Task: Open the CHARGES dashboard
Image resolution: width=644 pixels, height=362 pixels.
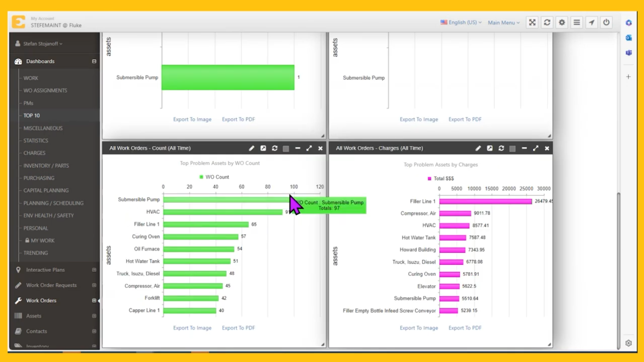Action: coord(34,153)
